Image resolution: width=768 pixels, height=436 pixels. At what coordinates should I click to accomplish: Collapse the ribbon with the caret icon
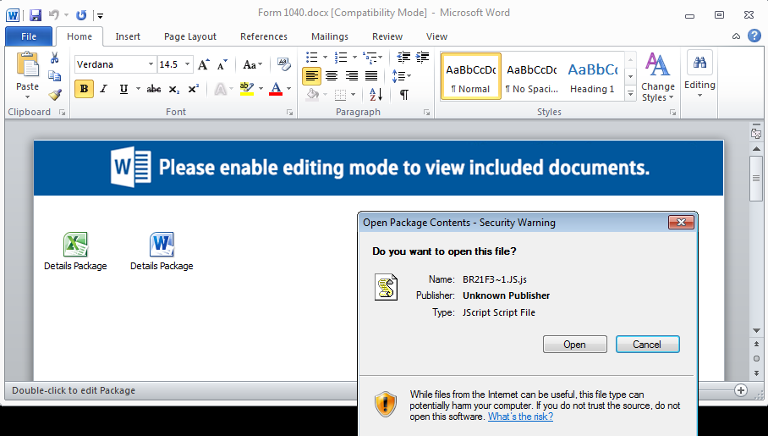(736, 36)
